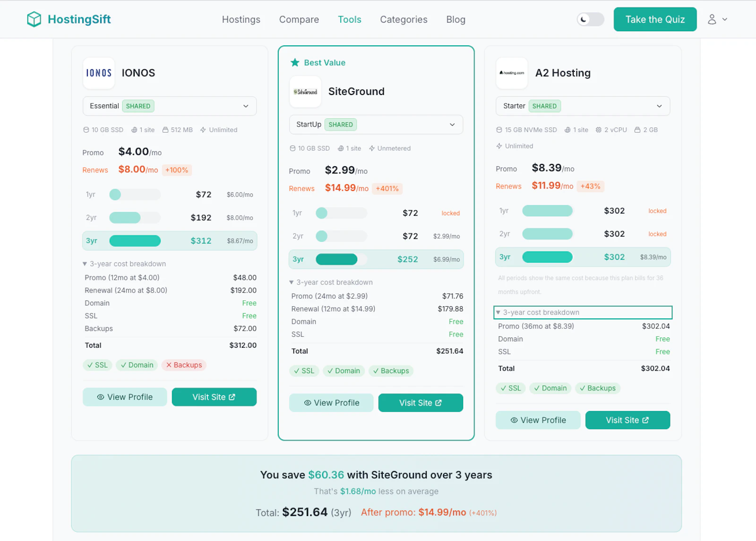Image resolution: width=756 pixels, height=541 pixels.
Task: Click the SiteGround provider logo
Action: pyautogui.click(x=305, y=92)
